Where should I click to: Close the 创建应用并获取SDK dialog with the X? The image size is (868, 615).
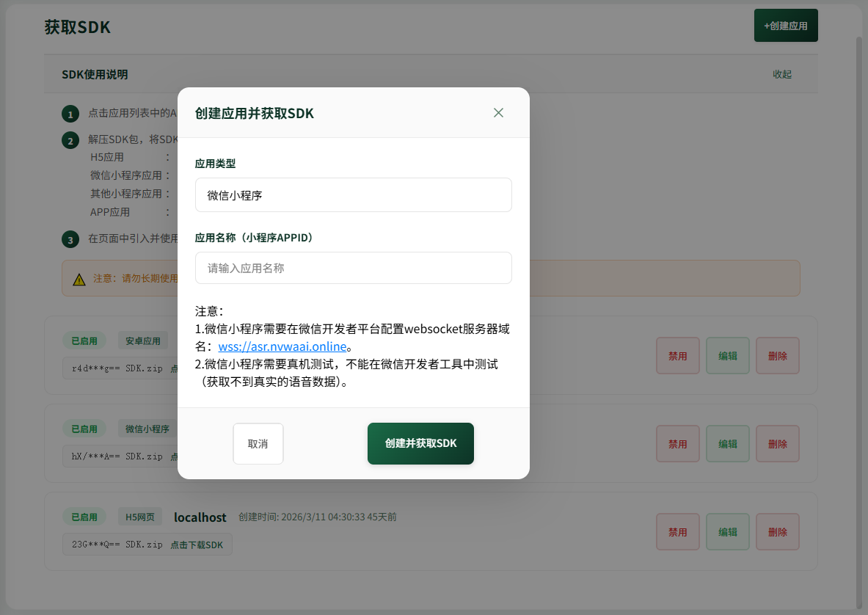point(498,113)
